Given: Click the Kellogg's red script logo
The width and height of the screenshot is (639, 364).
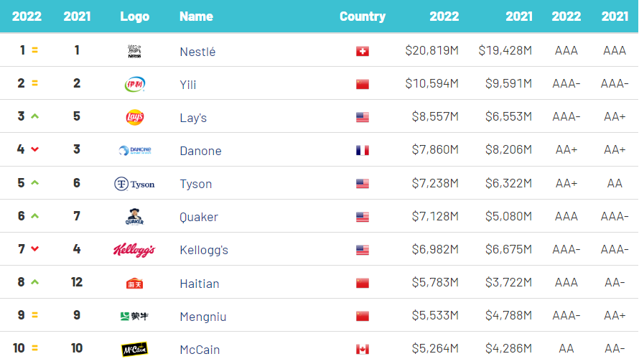Looking at the screenshot, I should (x=134, y=250).
